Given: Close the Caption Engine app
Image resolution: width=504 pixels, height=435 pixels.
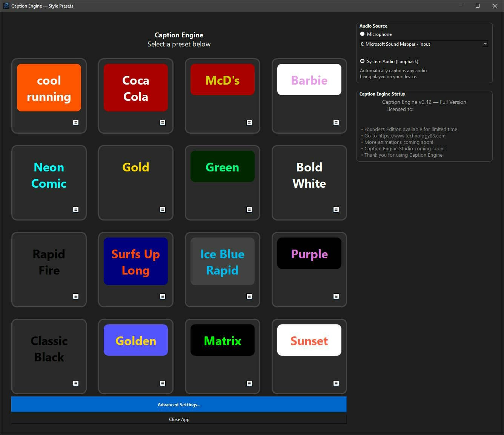Looking at the screenshot, I should pos(179,419).
